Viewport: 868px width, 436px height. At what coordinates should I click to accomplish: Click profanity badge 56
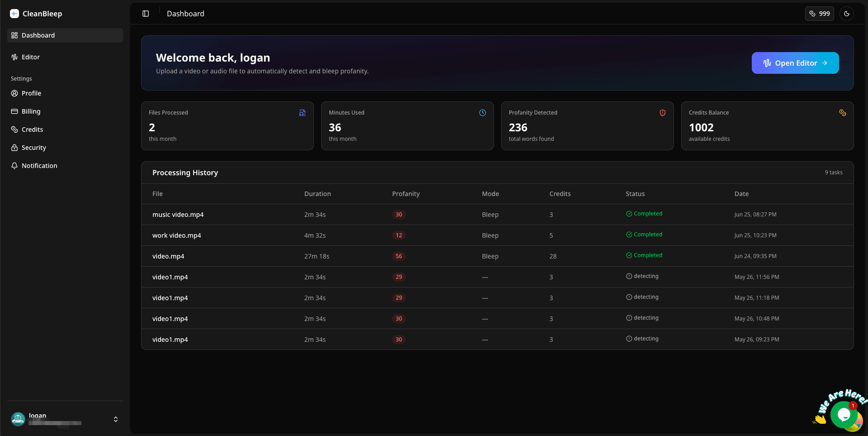[398, 256]
